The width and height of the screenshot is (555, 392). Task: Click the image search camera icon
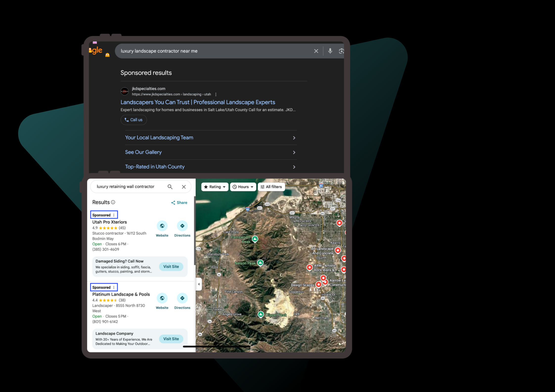(x=341, y=51)
